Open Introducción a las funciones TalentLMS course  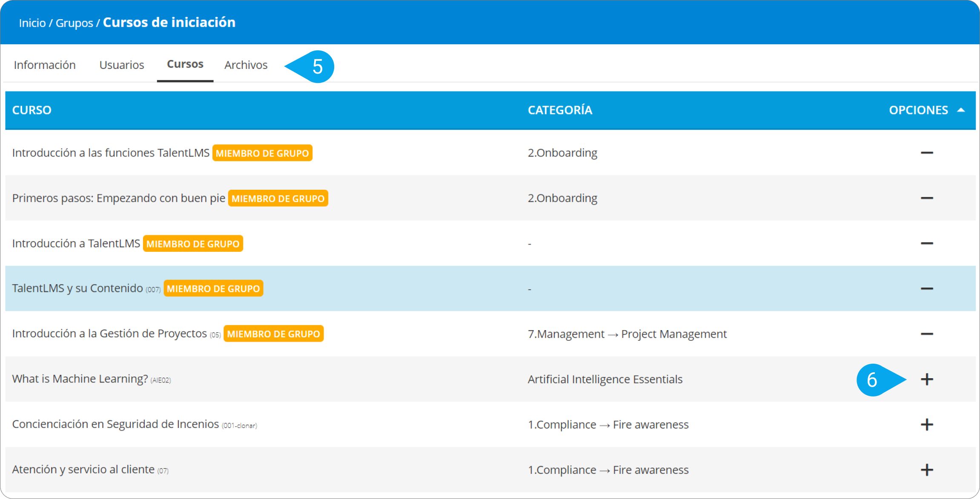(111, 153)
